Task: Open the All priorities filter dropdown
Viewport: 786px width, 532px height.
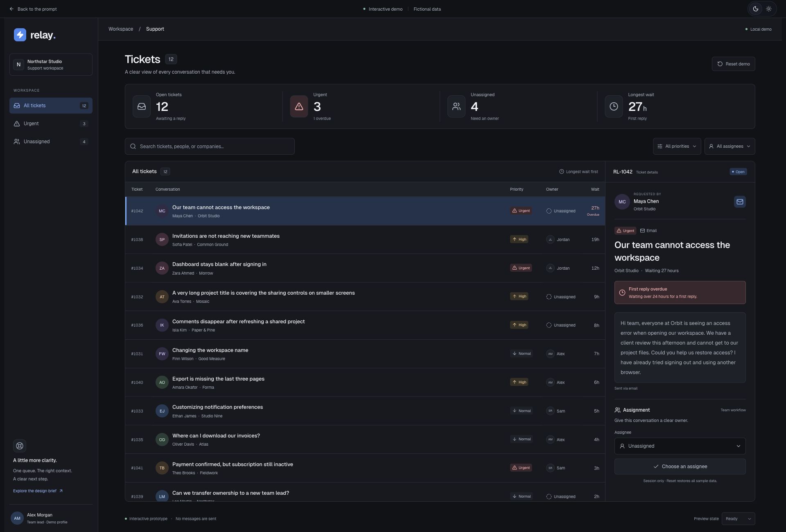Action: (677, 147)
